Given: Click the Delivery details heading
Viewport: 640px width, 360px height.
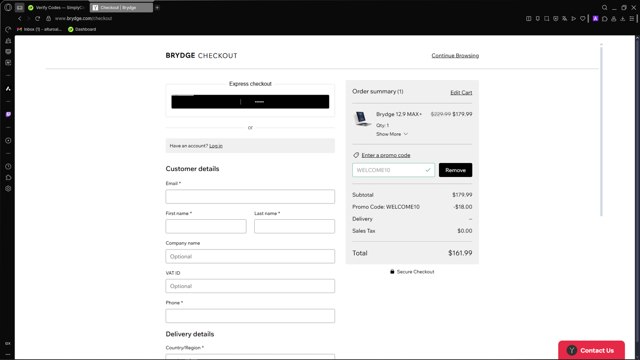Looking at the screenshot, I should 190,334.
